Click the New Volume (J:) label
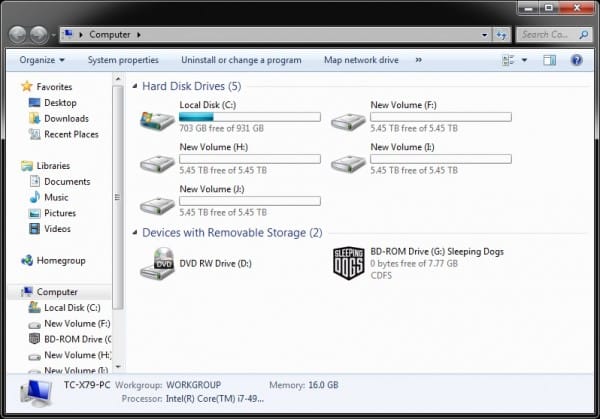 click(212, 189)
